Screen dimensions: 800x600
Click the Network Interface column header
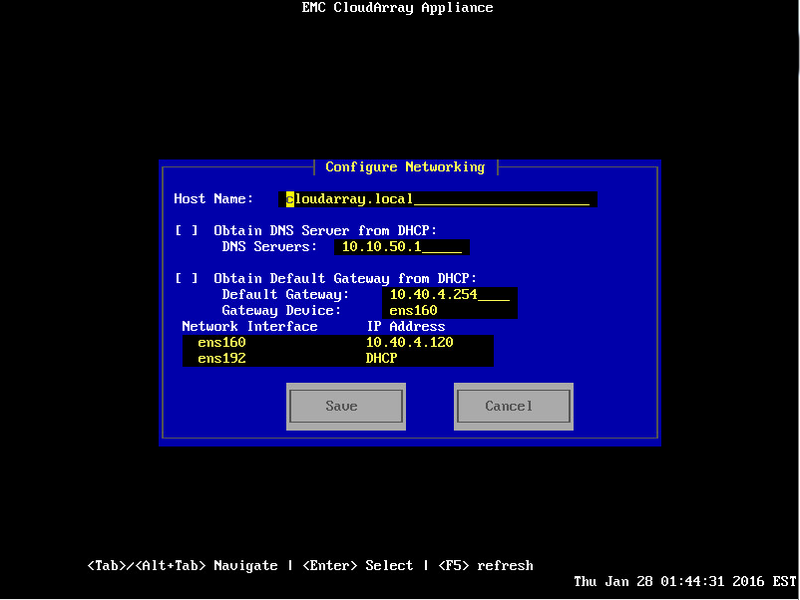tap(248, 326)
